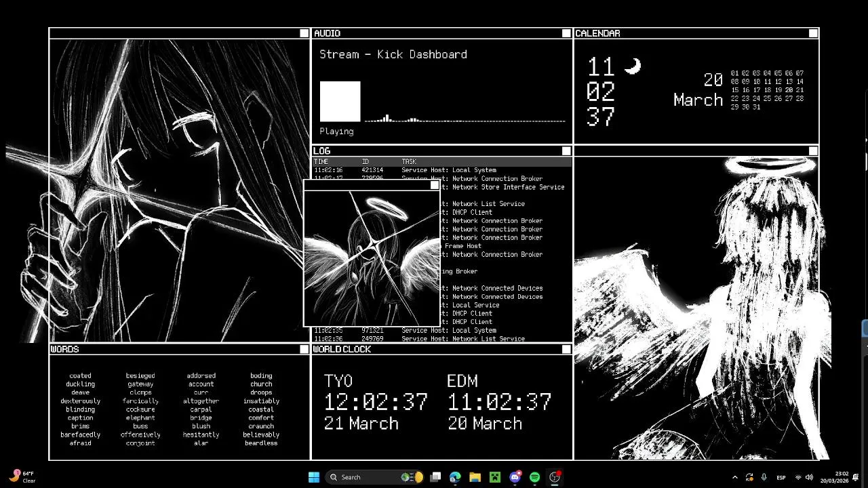Click the square button on the sketch artwork panel
Viewport: 868px width, 488px height.
[x=304, y=33]
